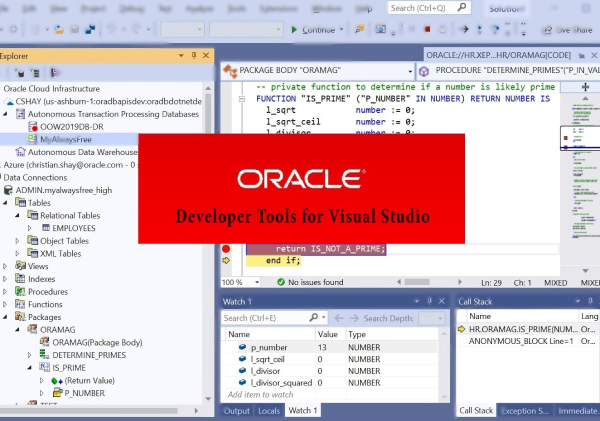Toggle auto-hide pin on Watch 1 panel

(429, 301)
